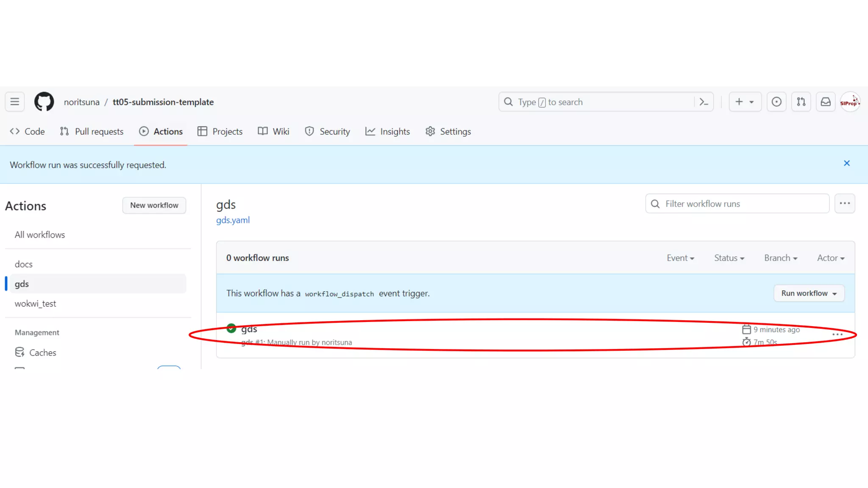Open the command palette icon
Screen dimensions: 868x488
pos(704,102)
